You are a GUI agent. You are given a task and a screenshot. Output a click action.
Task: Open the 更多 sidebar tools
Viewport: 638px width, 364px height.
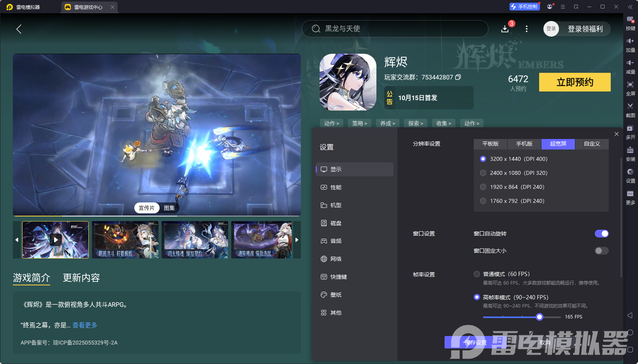tap(630, 198)
